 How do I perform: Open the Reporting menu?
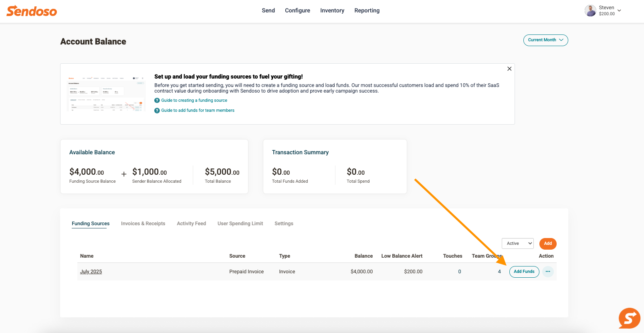(367, 10)
